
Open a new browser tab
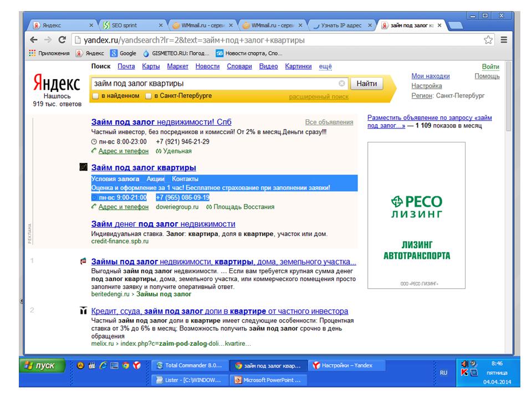[456, 25]
